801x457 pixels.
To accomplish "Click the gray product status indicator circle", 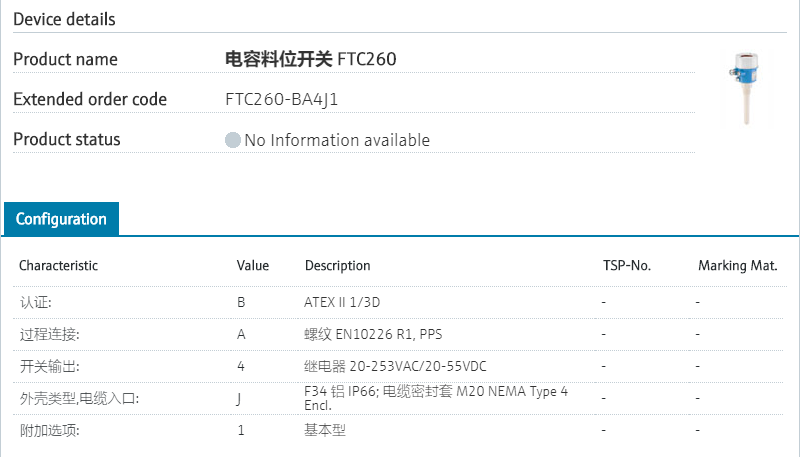I will (x=233, y=140).
